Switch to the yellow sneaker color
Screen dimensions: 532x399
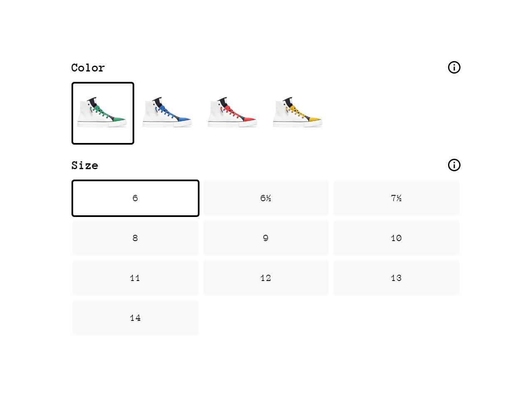[x=298, y=113]
